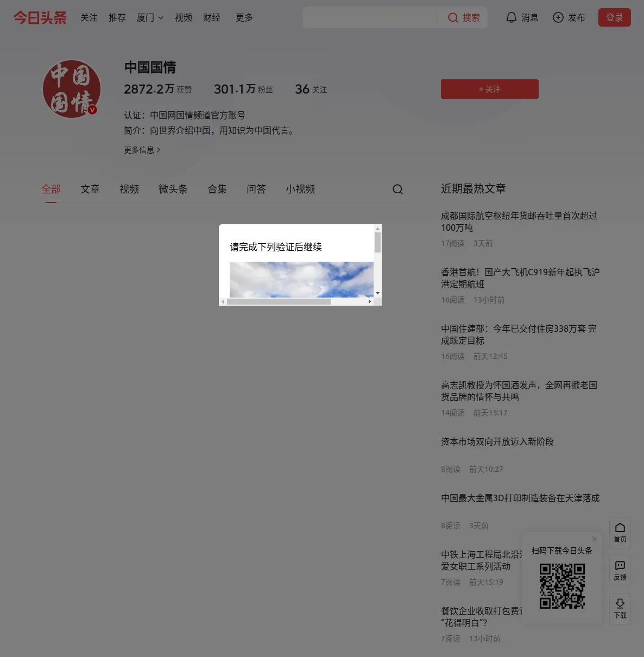Open article 香港首航！国产大飞机C919
The width and height of the screenshot is (644, 657).
(520, 278)
